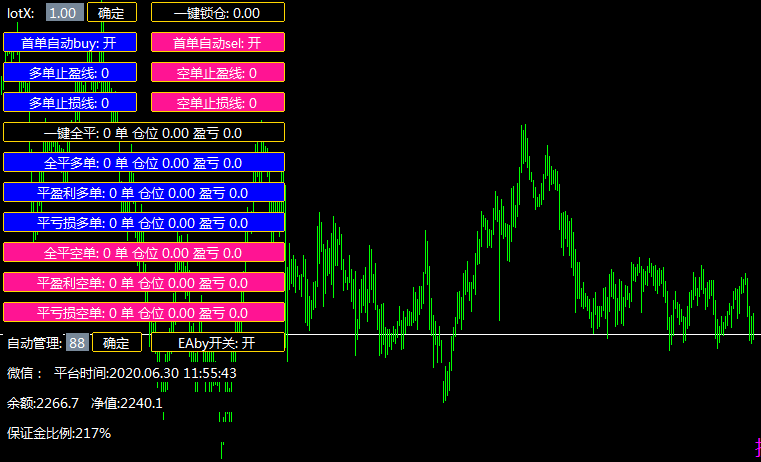Click the lotX: label
Screen dimensions: 761x462
pos(20,13)
